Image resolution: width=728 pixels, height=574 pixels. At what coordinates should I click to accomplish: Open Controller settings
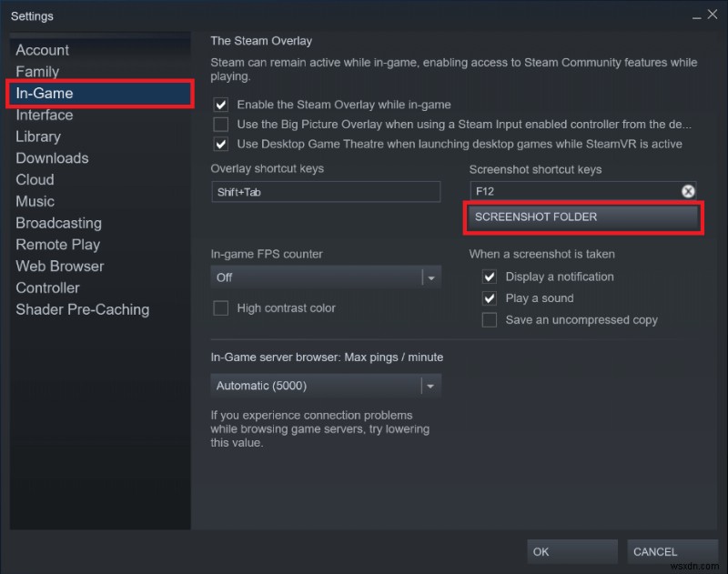click(x=47, y=287)
